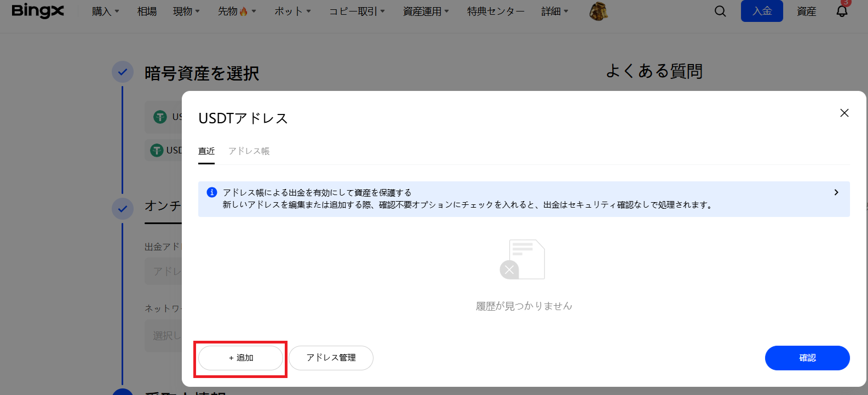Expand the 現物 dropdown menu
868x395 pixels.
coord(186,12)
